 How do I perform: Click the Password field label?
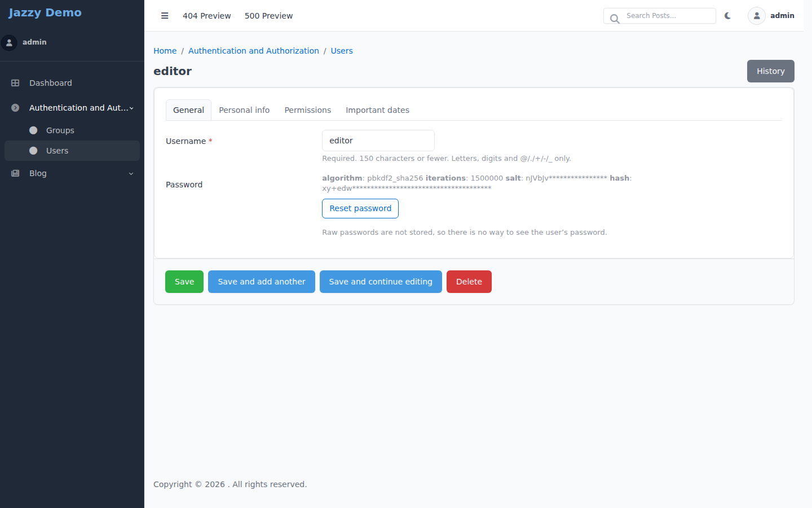click(184, 185)
